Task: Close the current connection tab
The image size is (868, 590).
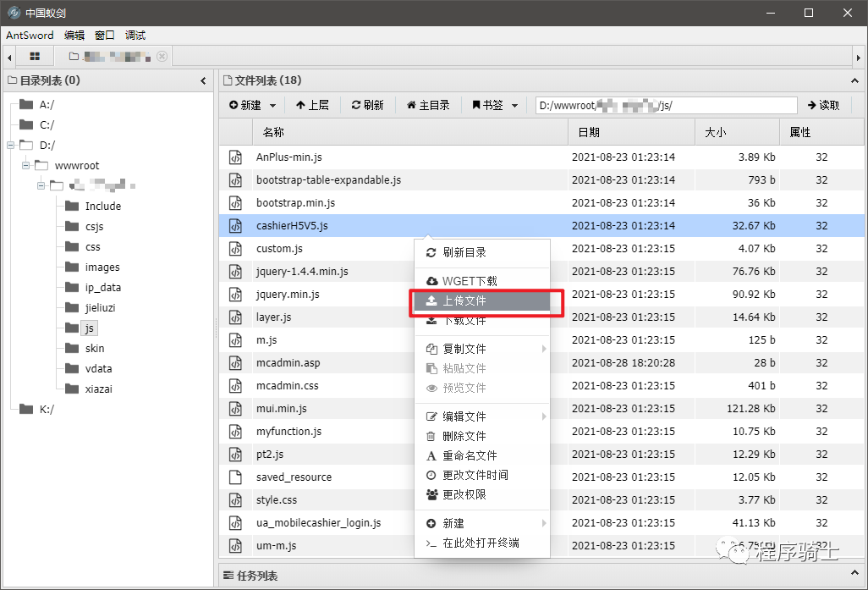Action: point(162,56)
